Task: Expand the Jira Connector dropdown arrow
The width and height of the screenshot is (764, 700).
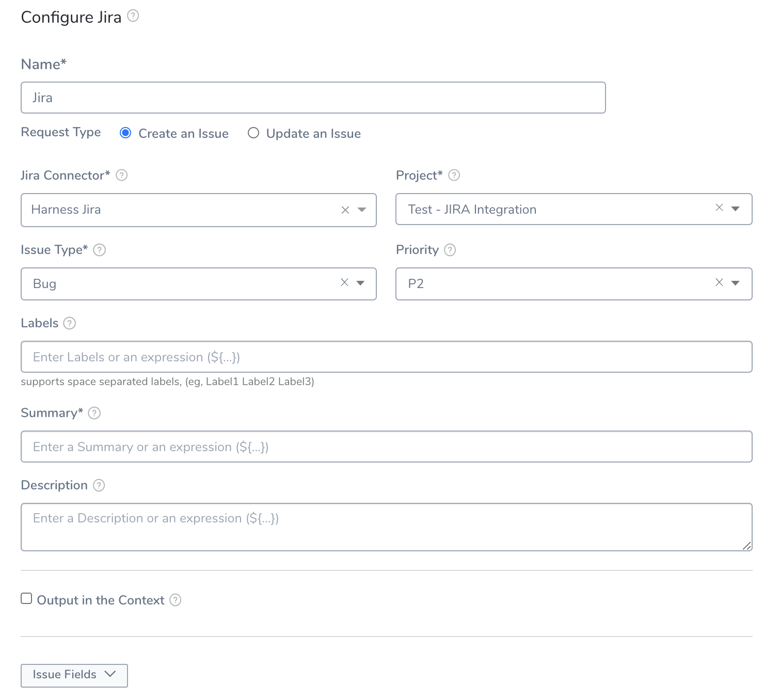Action: pos(362,210)
